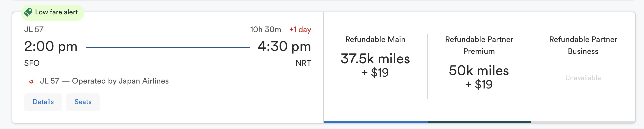The image size is (644, 129).
Task: Click the Japan Airlines logo icon
Action: (x=31, y=81)
